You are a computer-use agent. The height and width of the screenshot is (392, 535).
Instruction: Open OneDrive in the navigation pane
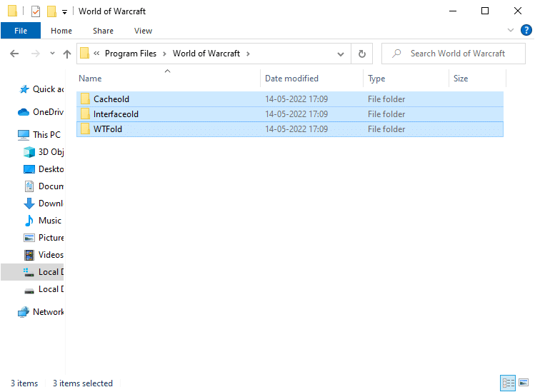click(x=40, y=112)
